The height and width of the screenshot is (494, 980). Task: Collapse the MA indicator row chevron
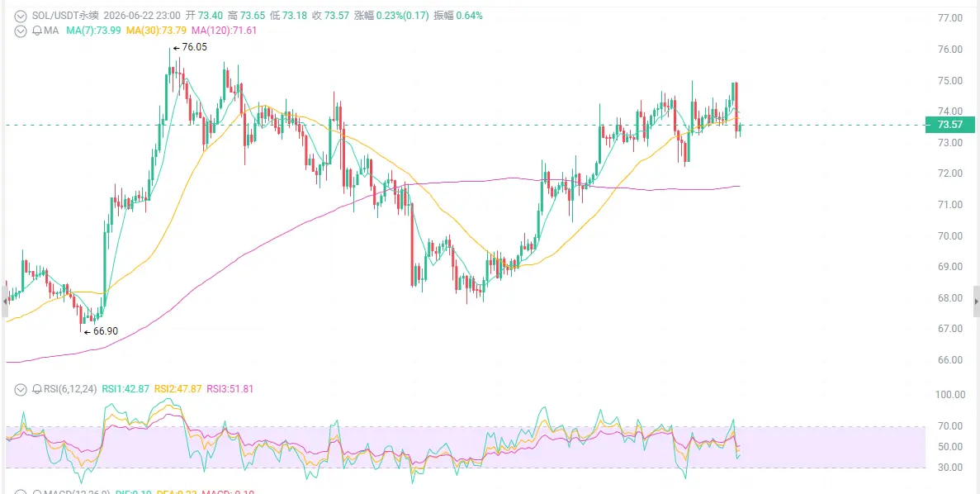point(21,30)
